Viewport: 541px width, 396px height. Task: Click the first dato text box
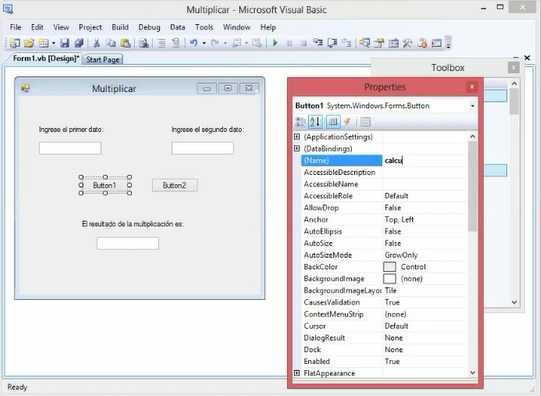pyautogui.click(x=70, y=148)
